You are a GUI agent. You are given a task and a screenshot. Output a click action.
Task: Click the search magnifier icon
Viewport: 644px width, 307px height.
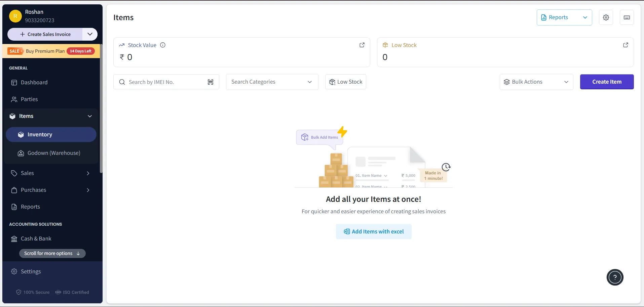(122, 82)
